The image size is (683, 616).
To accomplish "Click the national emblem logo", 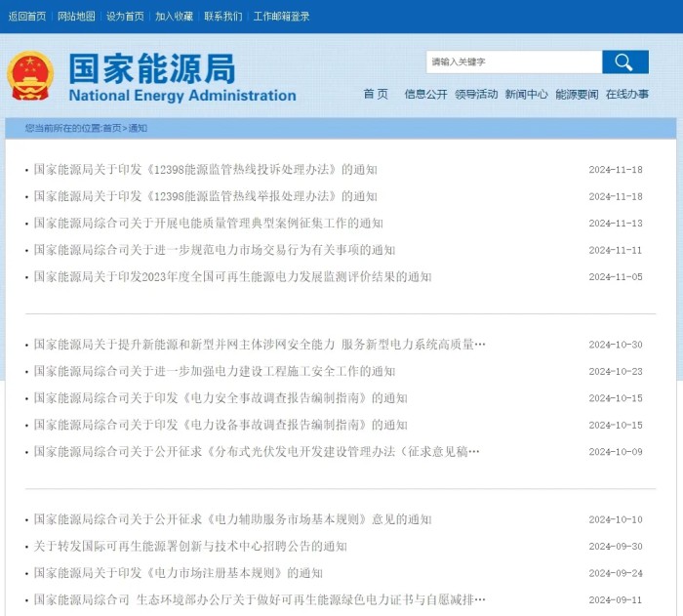I will click(30, 77).
